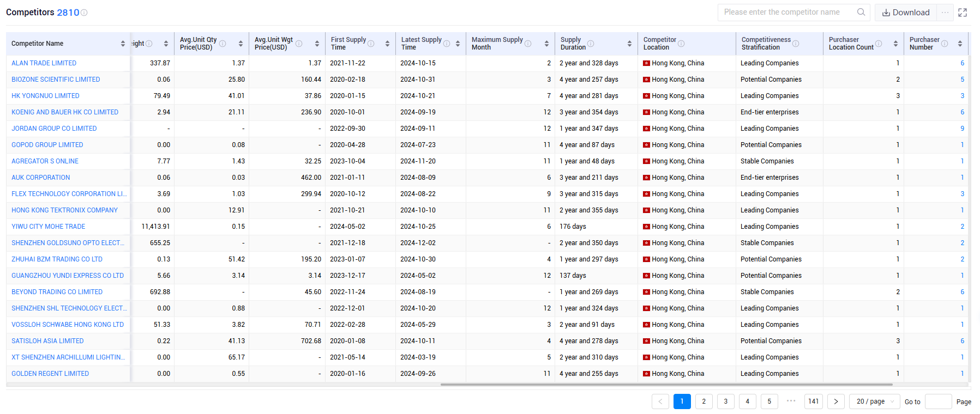
Task: Focus the Go to page input
Action: coord(939,401)
